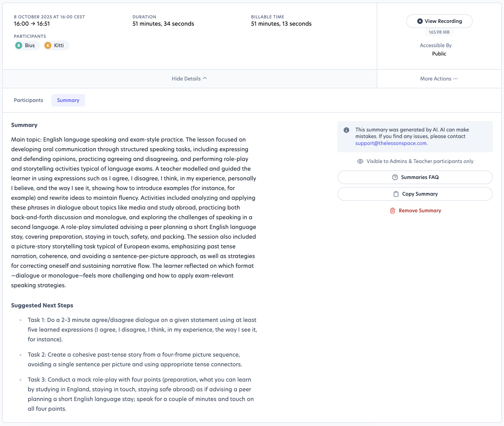Select the Kitti participant chip
This screenshot has width=504, height=426.
(x=56, y=45)
